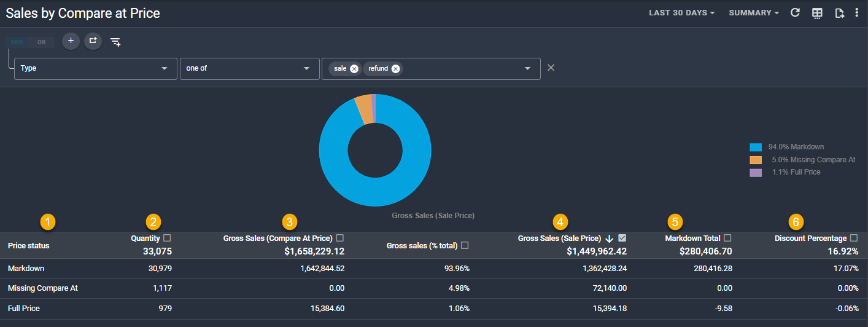Open the Last 30 Days date range dropdown
The height and width of the screenshot is (327, 868).
(x=681, y=13)
